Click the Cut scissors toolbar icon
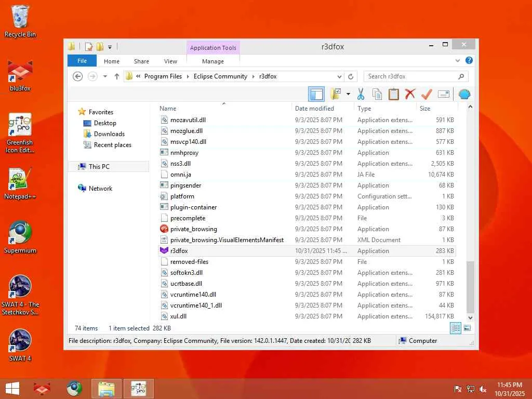The height and width of the screenshot is (399, 532). pyautogui.click(x=361, y=94)
